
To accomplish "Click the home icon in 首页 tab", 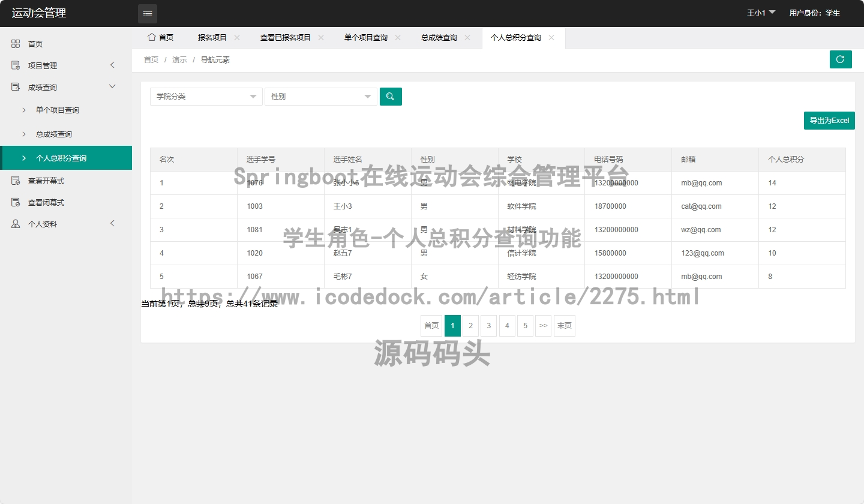I will pyautogui.click(x=151, y=37).
